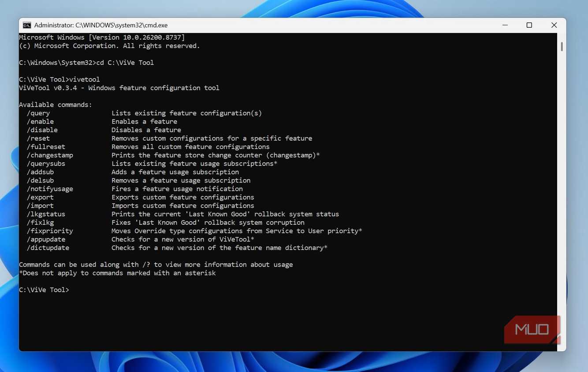Select the '/addsub' command name
This screenshot has width=588, height=372.
[x=40, y=172]
